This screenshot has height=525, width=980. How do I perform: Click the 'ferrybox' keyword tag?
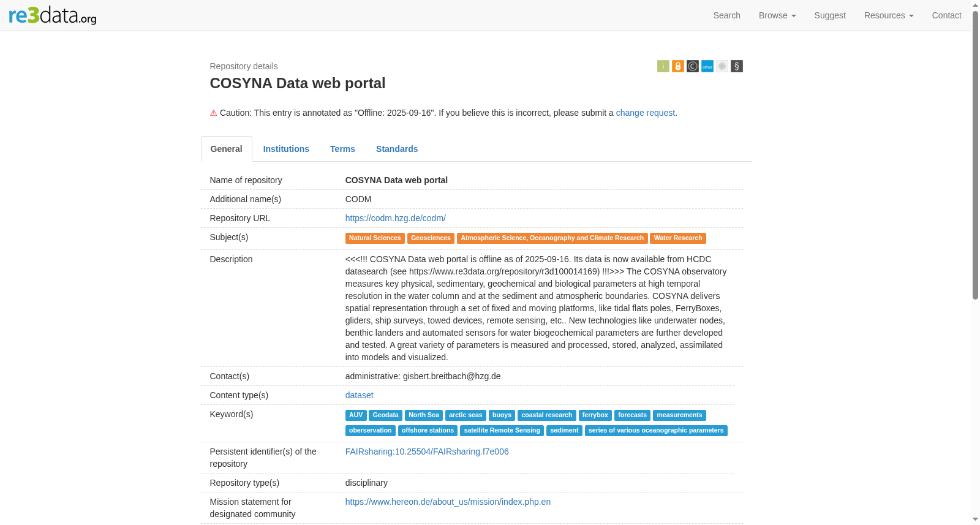[595, 415]
